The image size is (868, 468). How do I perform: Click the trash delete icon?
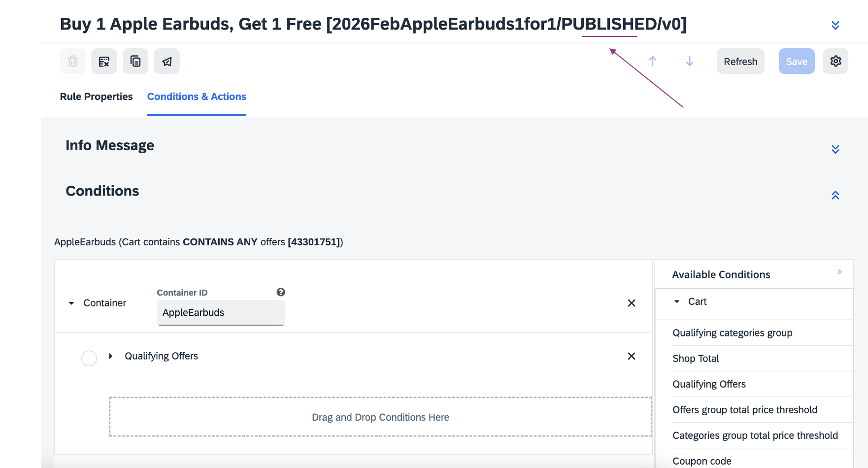coord(73,62)
